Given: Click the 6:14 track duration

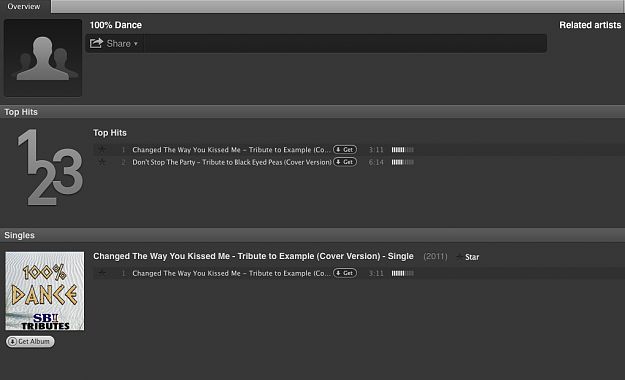Looking at the screenshot, I should pyautogui.click(x=376, y=162).
